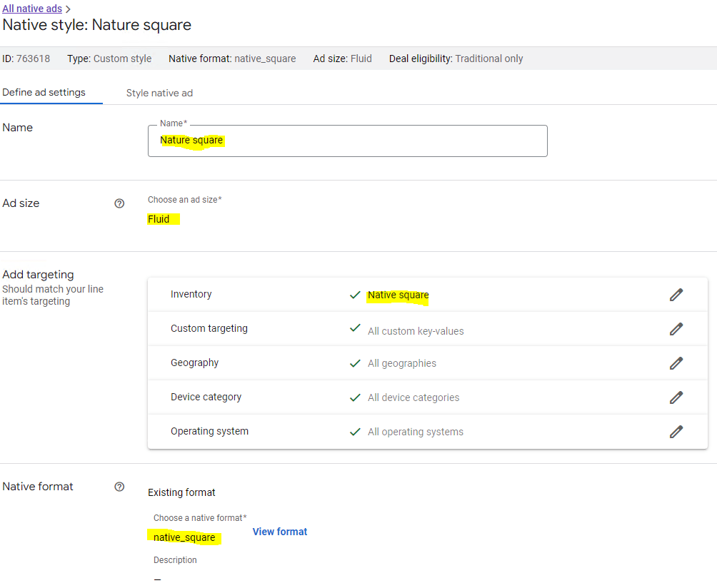Open the Fluid ad size selector
The width and height of the screenshot is (717, 588).
pos(159,219)
